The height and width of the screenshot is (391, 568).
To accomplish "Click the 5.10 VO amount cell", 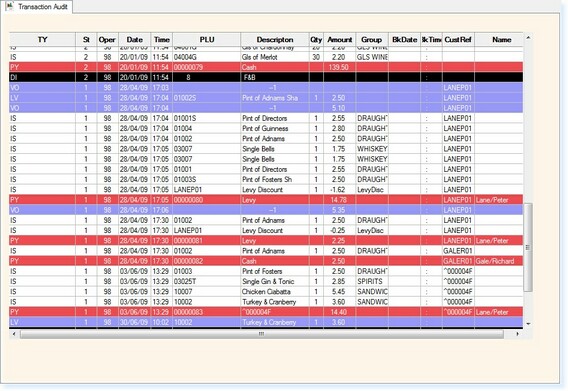I will click(338, 108).
